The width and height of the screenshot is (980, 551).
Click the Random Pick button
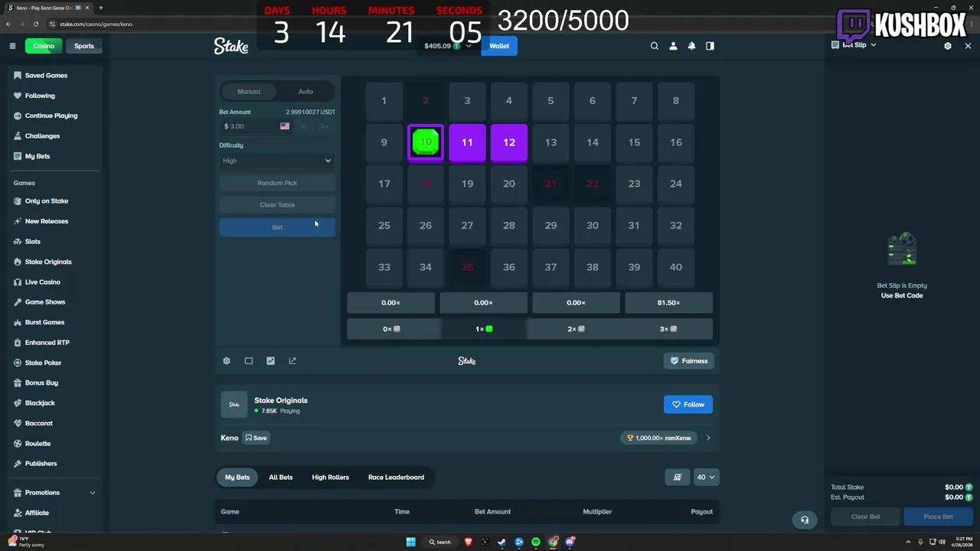click(x=277, y=183)
